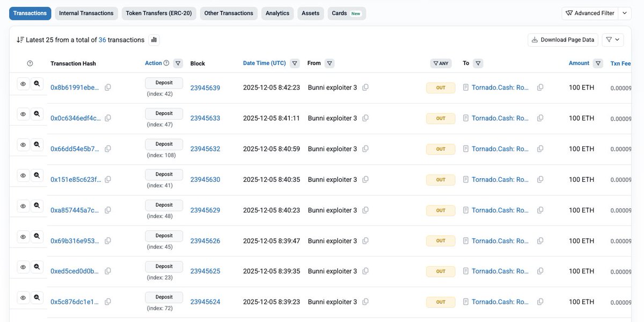Open magnifier details for transaction 0xa857445a7c
The image size is (644, 322).
pyautogui.click(x=37, y=206)
